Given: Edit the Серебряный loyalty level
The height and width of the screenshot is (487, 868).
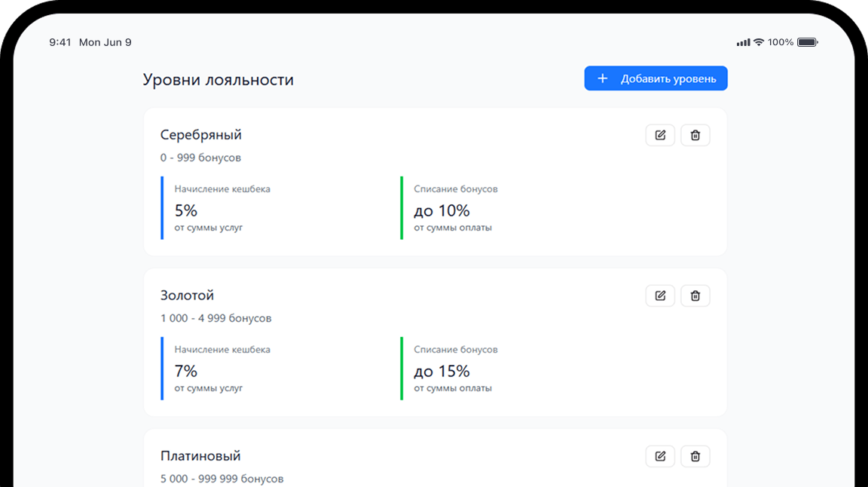Looking at the screenshot, I should pos(660,135).
